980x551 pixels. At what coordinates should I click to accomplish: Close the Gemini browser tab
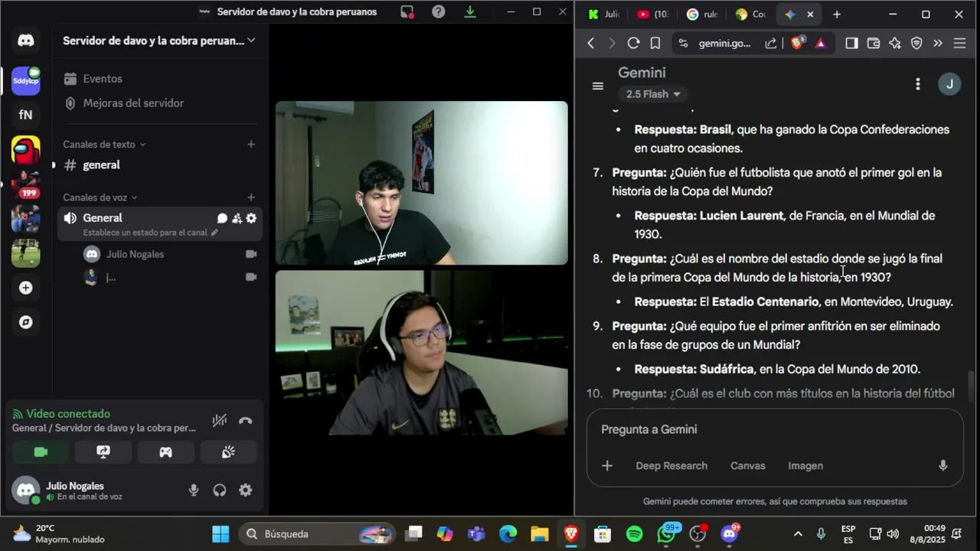[810, 14]
